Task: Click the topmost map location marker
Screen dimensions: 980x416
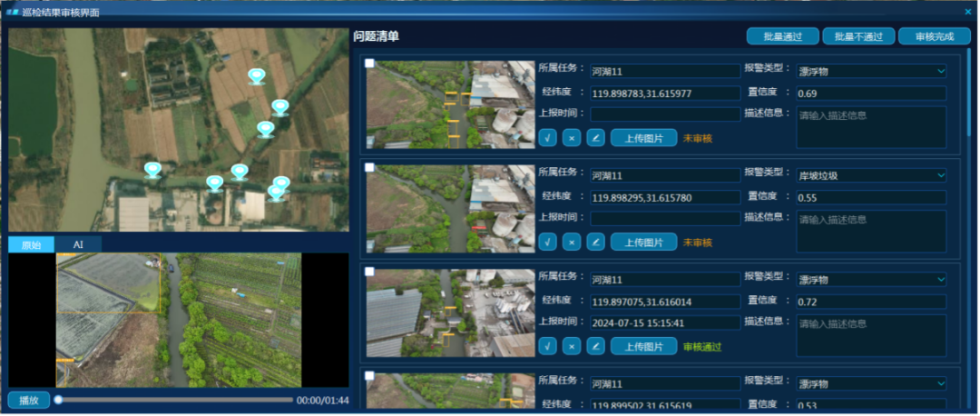Action: 257,76
